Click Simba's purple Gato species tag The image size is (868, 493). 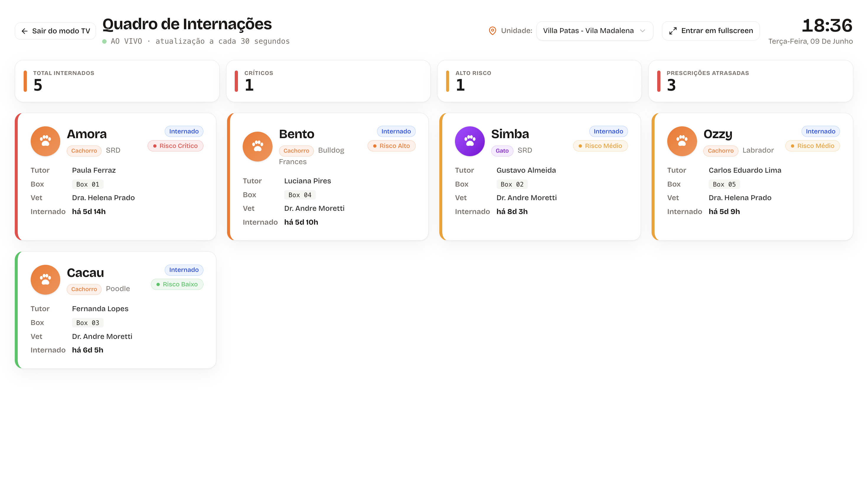click(x=502, y=151)
